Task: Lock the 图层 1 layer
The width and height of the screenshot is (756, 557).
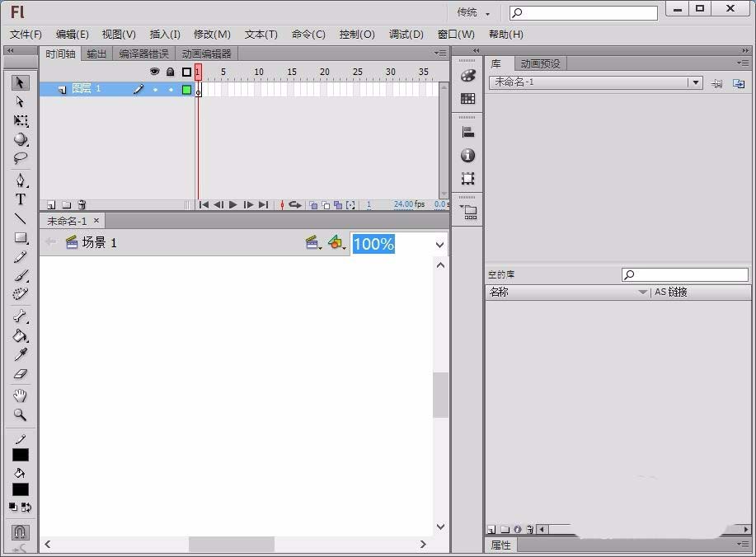Action: [x=167, y=88]
